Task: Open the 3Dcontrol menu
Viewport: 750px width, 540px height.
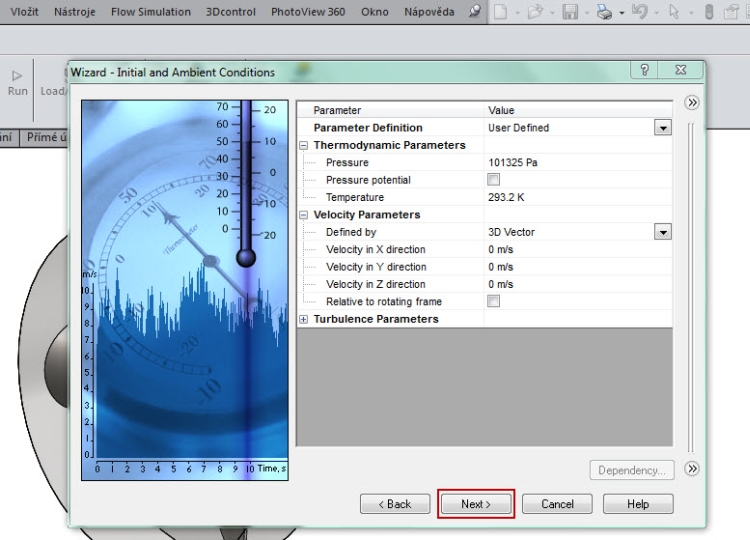Action: (231, 11)
